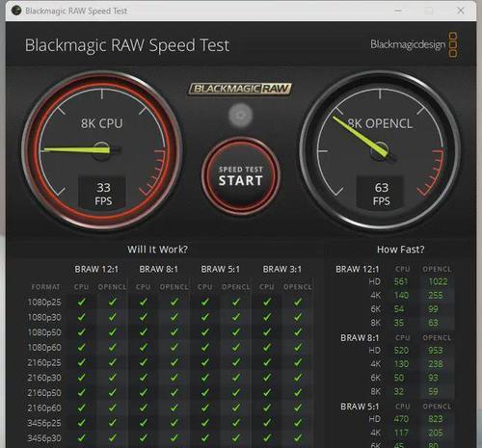Select the 1080p60 format row label
The image size is (482, 448).
point(44,348)
